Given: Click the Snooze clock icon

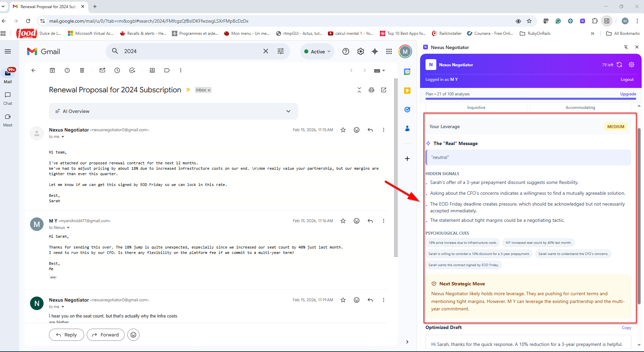Looking at the screenshot, I should (x=117, y=70).
